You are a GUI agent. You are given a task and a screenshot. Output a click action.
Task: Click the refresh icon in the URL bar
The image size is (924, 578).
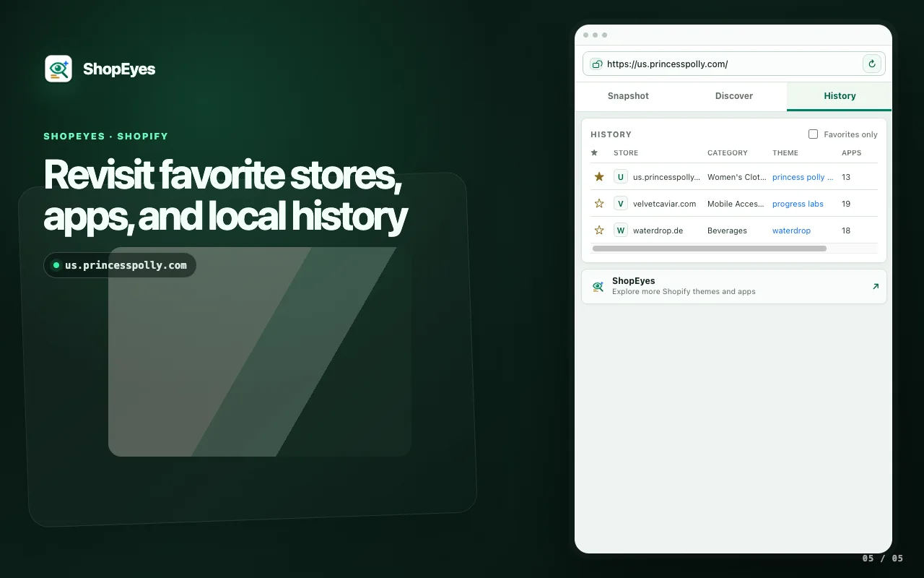[872, 64]
